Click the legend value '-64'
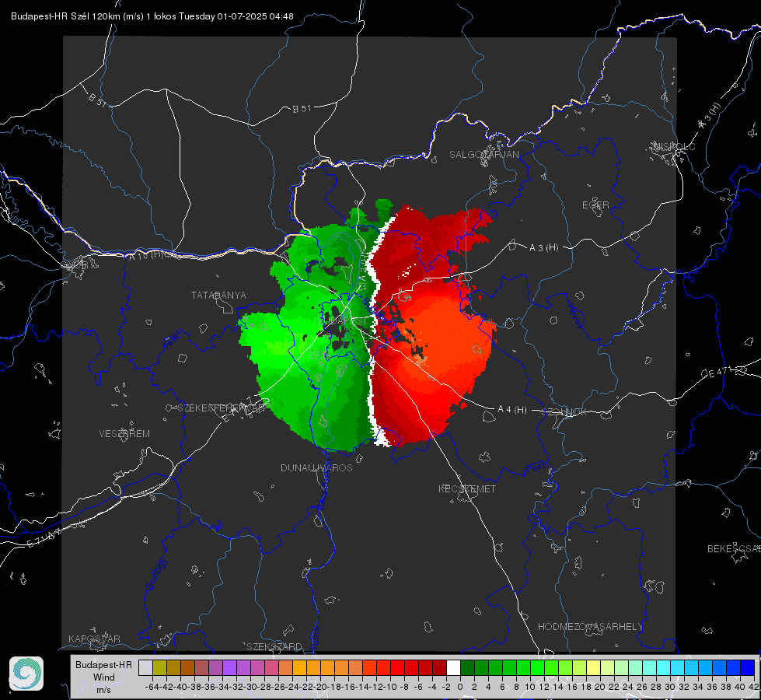761x700 pixels. click(152, 687)
